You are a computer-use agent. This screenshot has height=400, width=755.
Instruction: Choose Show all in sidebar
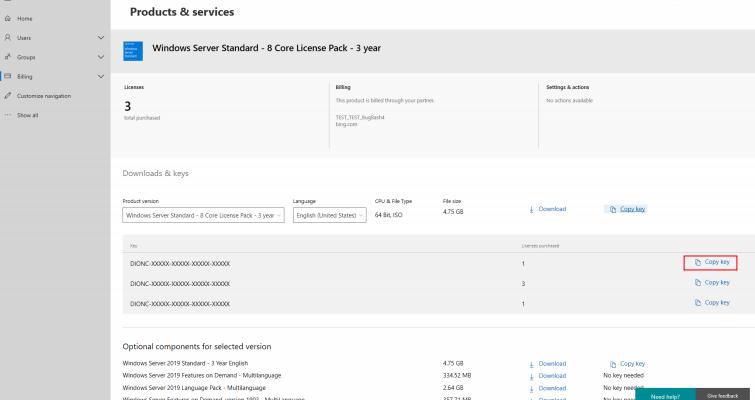pyautogui.click(x=27, y=115)
